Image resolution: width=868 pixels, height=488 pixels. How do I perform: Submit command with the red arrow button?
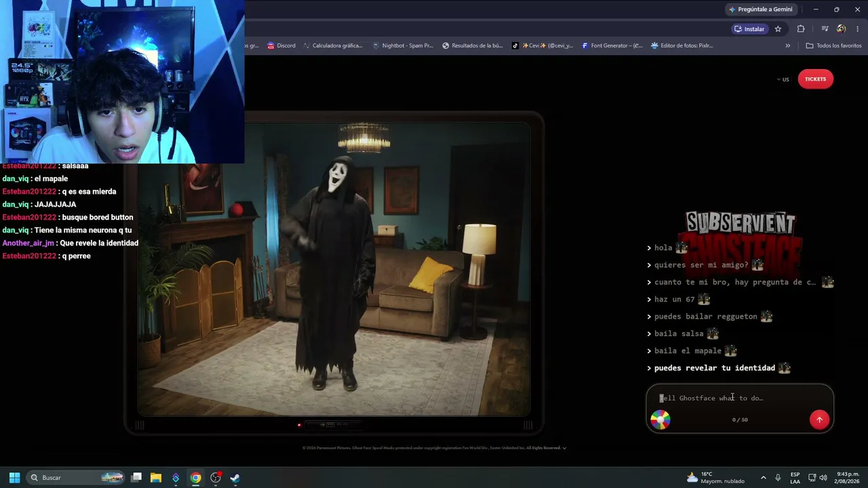pos(819,420)
